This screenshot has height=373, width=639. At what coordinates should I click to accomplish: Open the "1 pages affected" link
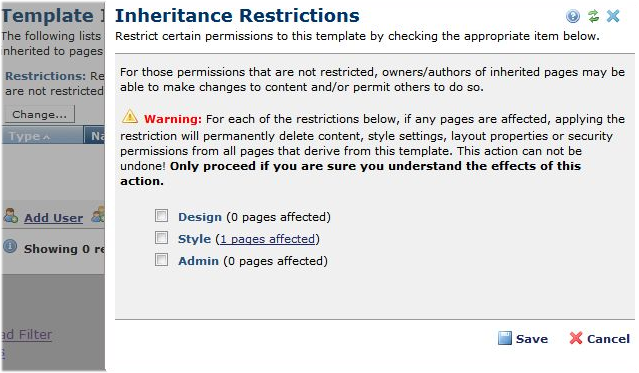268,239
